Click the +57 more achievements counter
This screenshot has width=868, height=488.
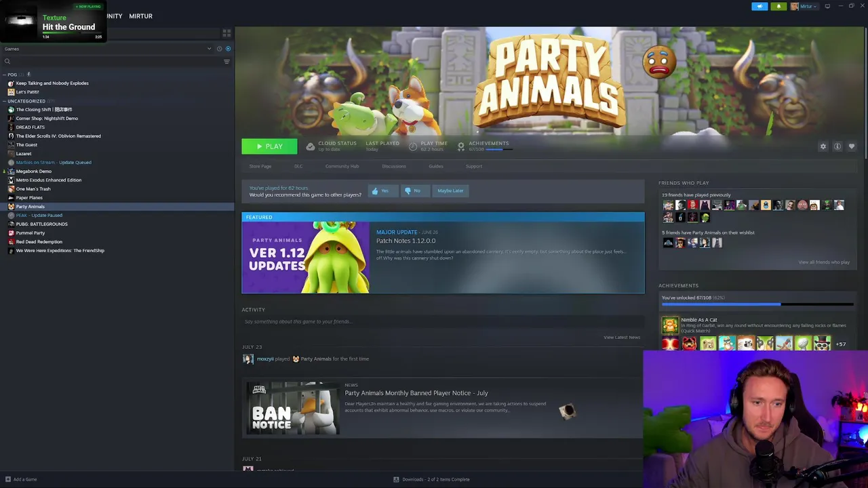tap(841, 344)
